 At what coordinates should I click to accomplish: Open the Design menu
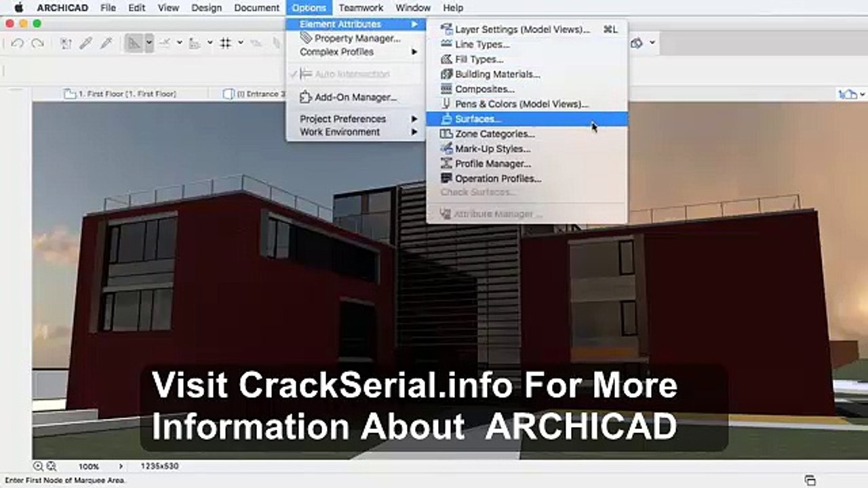[206, 7]
